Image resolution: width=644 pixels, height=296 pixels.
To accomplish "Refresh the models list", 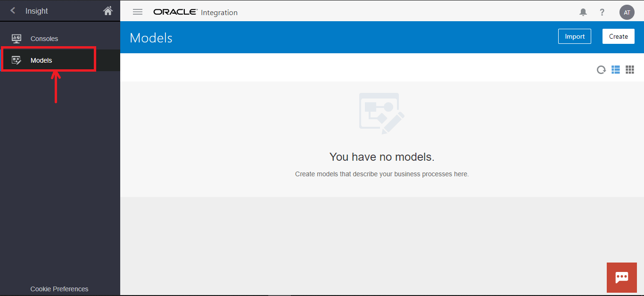I will coord(601,70).
